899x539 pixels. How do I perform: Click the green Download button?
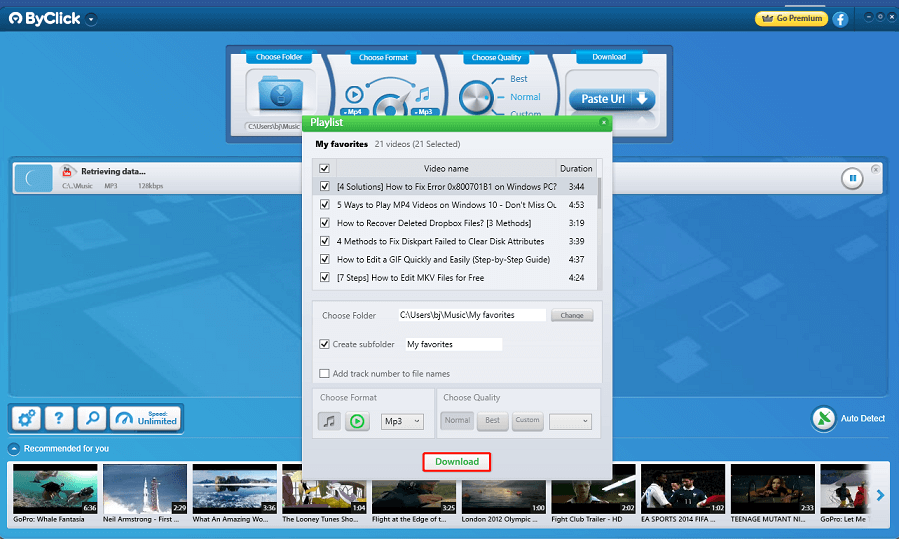(456, 462)
